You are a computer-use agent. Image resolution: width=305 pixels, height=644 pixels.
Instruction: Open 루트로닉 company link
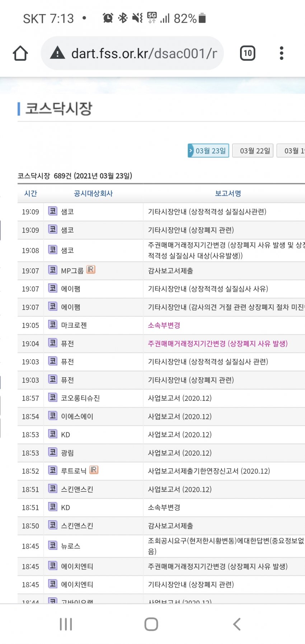click(74, 471)
